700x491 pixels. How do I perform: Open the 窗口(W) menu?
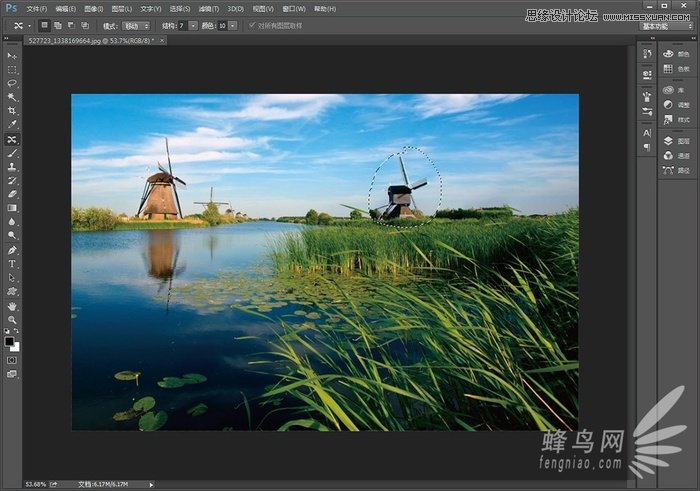pos(294,8)
